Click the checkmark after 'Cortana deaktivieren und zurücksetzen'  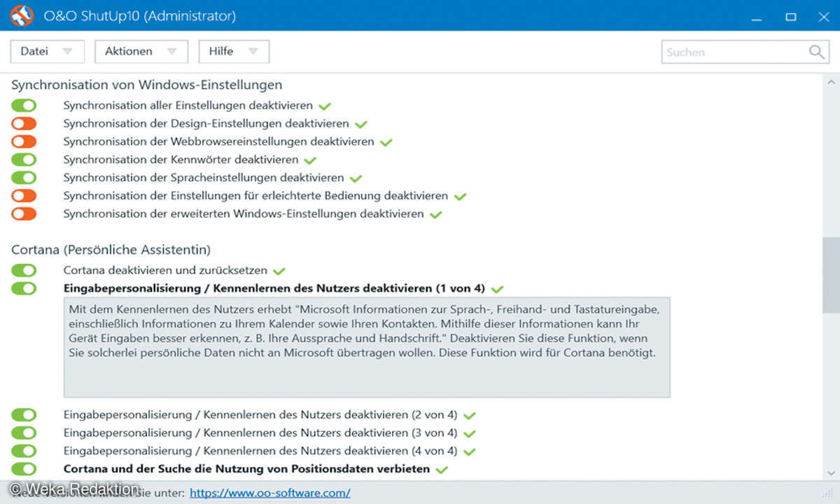coord(279,271)
